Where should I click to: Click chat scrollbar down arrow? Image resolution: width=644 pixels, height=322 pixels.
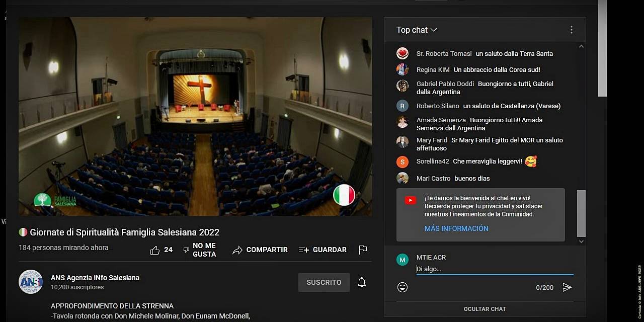(581, 241)
